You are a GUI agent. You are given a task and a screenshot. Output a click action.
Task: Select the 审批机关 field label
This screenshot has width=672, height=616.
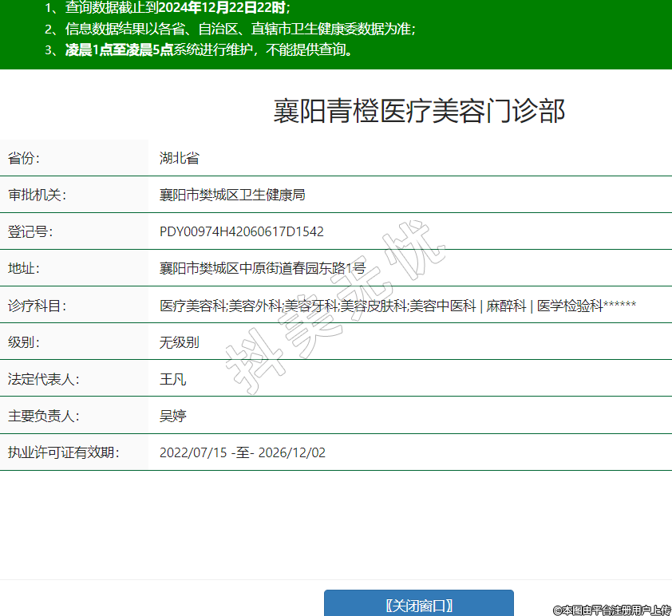click(x=37, y=195)
